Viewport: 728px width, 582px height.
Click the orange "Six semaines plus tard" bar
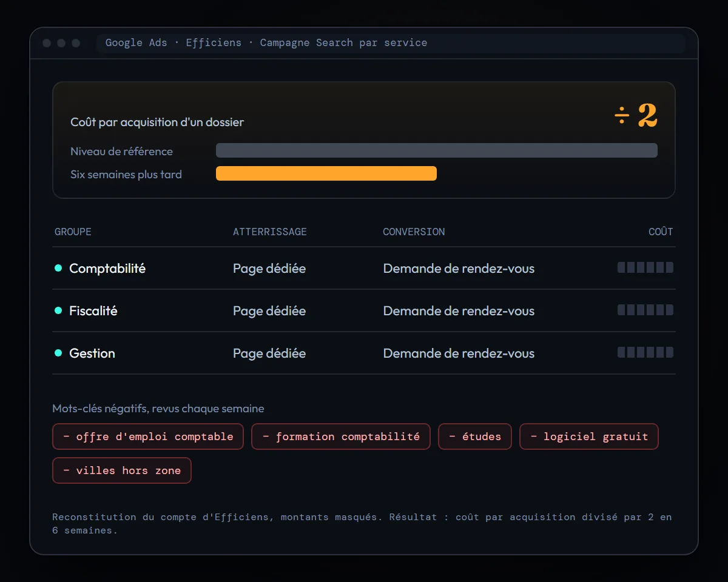(x=326, y=173)
